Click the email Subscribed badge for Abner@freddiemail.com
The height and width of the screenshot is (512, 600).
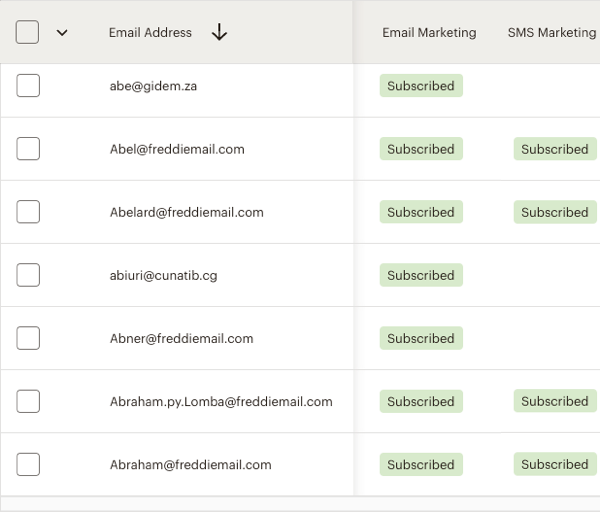coord(420,338)
